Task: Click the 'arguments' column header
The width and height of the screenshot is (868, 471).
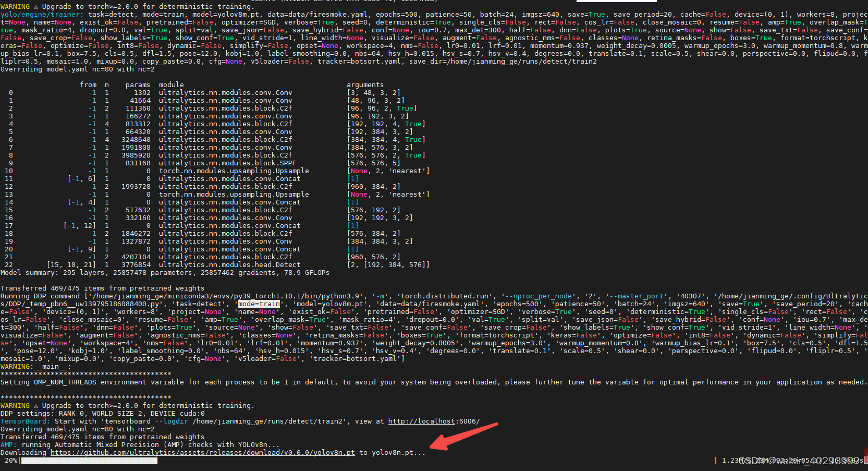Action: pos(365,85)
